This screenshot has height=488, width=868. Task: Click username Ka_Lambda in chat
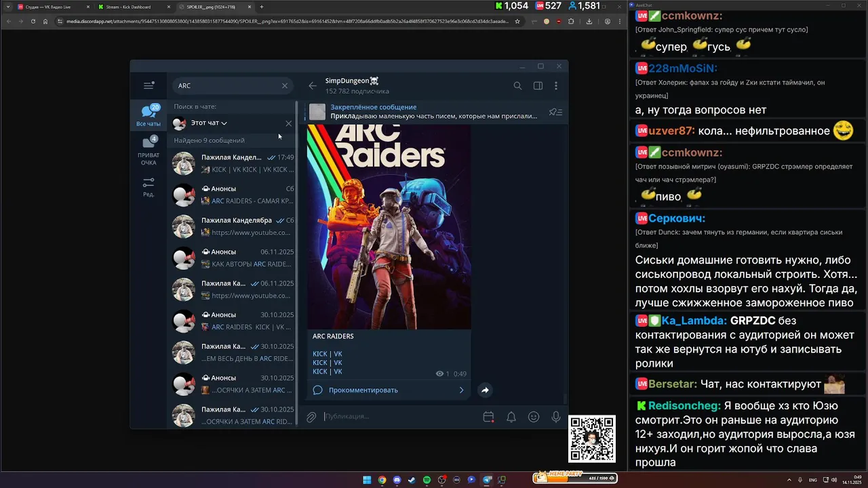click(x=695, y=321)
